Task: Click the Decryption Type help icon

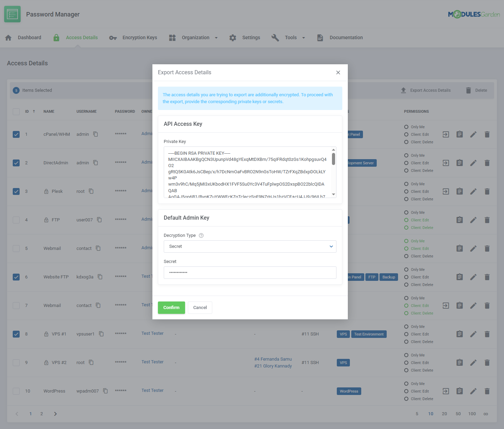Action: pos(201,235)
